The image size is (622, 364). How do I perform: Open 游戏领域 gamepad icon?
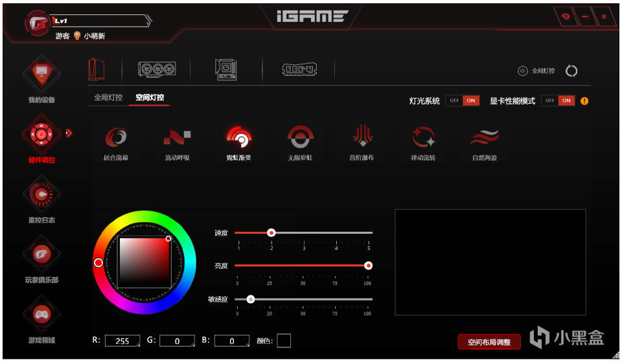click(x=41, y=314)
